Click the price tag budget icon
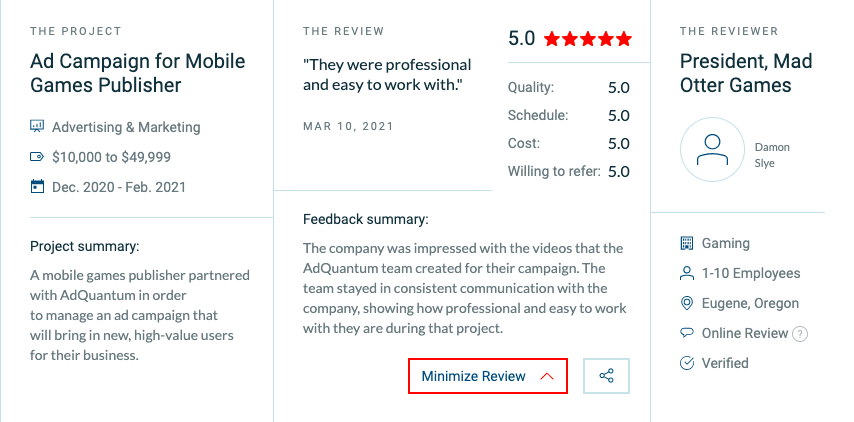Viewport: 854px width, 422px height. pyautogui.click(x=36, y=157)
